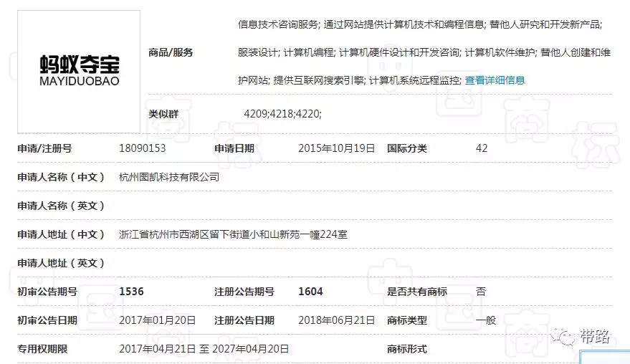
Task: Click applicant name 杭州图凯科技有限公司
Action: (168, 177)
